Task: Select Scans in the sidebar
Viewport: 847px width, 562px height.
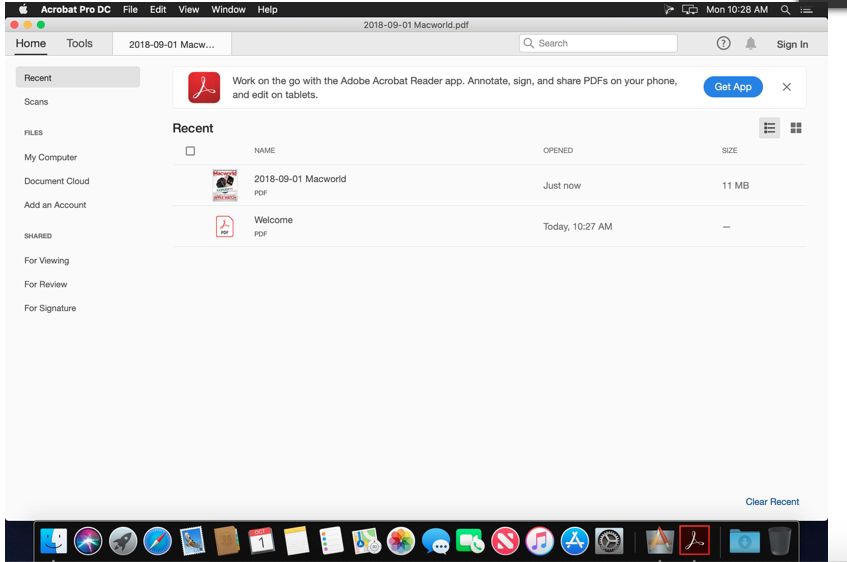Action: point(36,102)
